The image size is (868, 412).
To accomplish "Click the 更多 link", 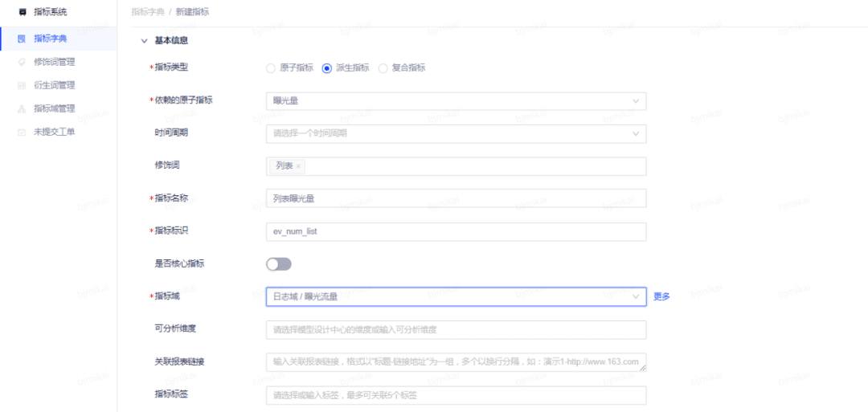I will 661,296.
